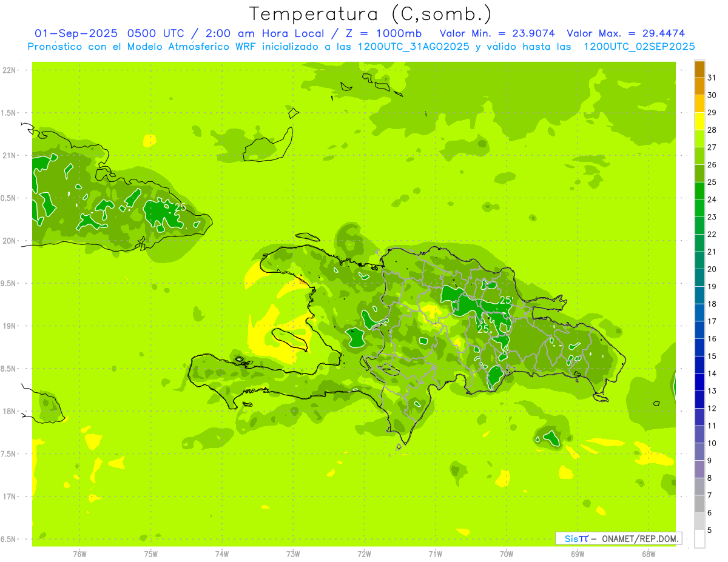Click the '18N' latitude axis label
This screenshot has width=728, height=562.
(x=9, y=411)
